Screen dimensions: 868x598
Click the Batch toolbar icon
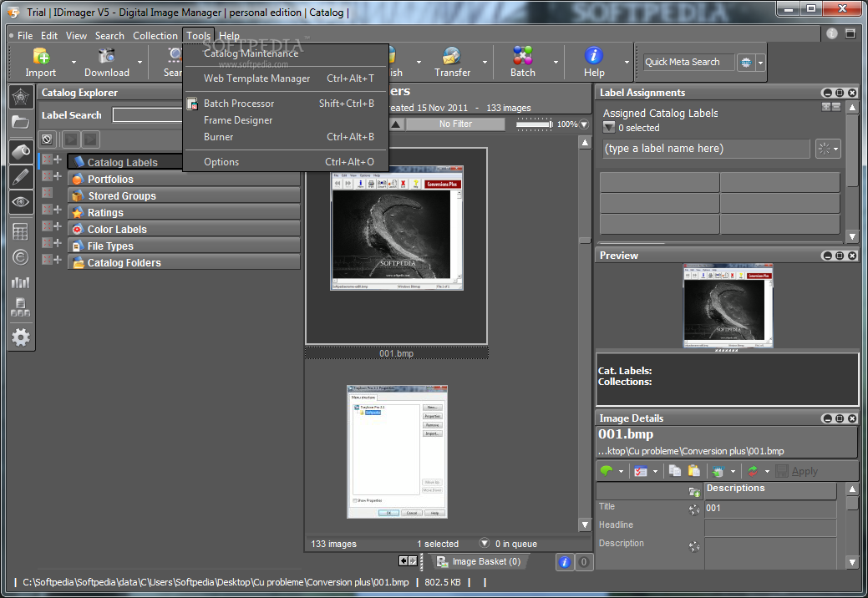[523, 56]
